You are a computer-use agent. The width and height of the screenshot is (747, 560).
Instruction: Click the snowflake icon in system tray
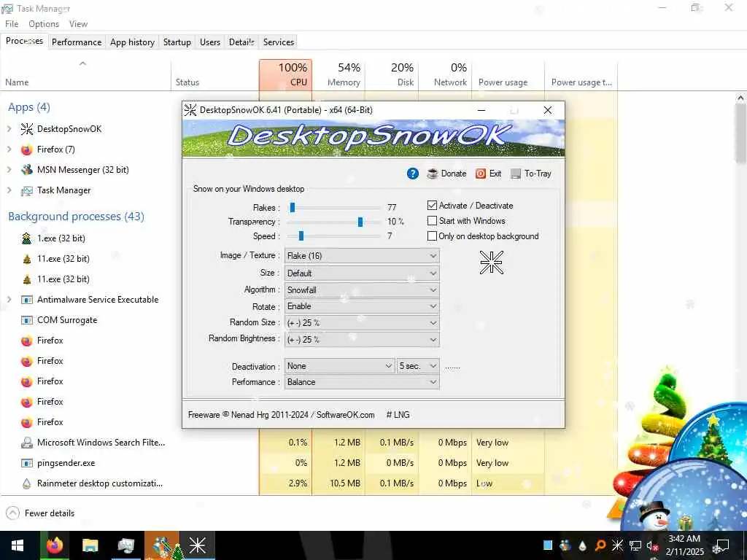pyautogui.click(x=617, y=545)
